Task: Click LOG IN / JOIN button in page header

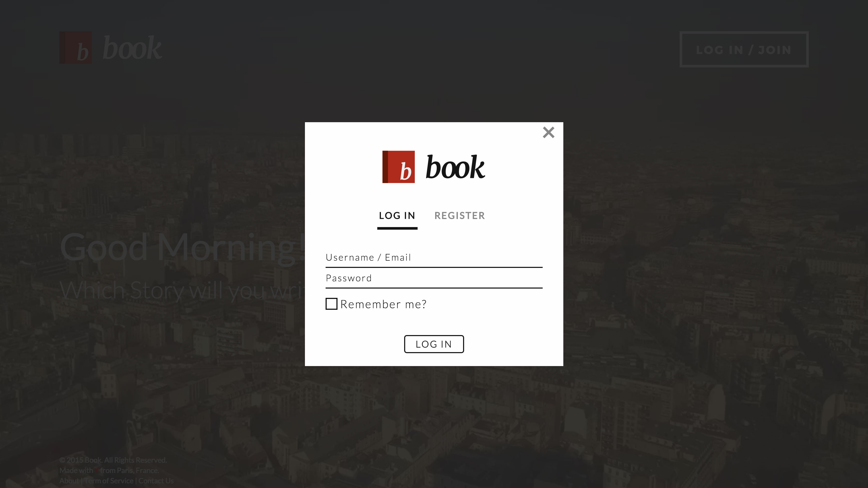Action: (x=744, y=50)
